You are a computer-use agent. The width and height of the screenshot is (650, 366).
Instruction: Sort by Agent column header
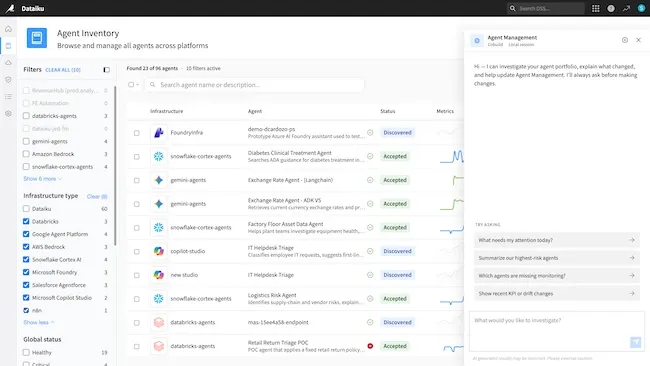click(x=255, y=111)
